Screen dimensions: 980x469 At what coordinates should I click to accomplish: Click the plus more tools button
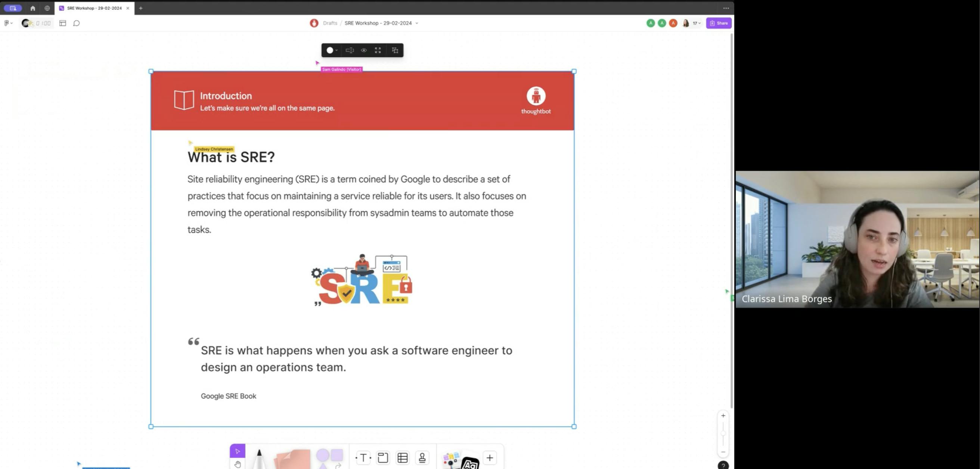coord(490,457)
